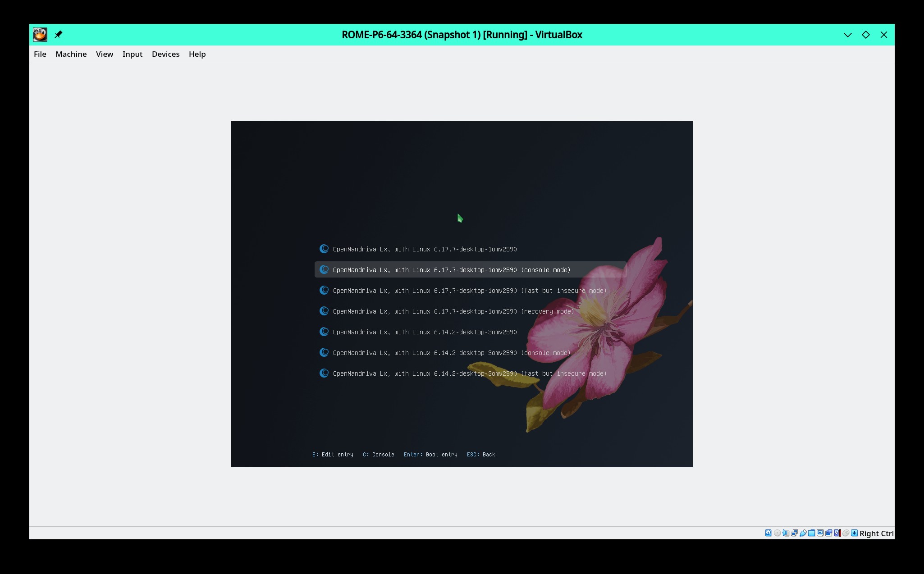
Task: Click the hard disk activity status icon
Action: click(768, 533)
